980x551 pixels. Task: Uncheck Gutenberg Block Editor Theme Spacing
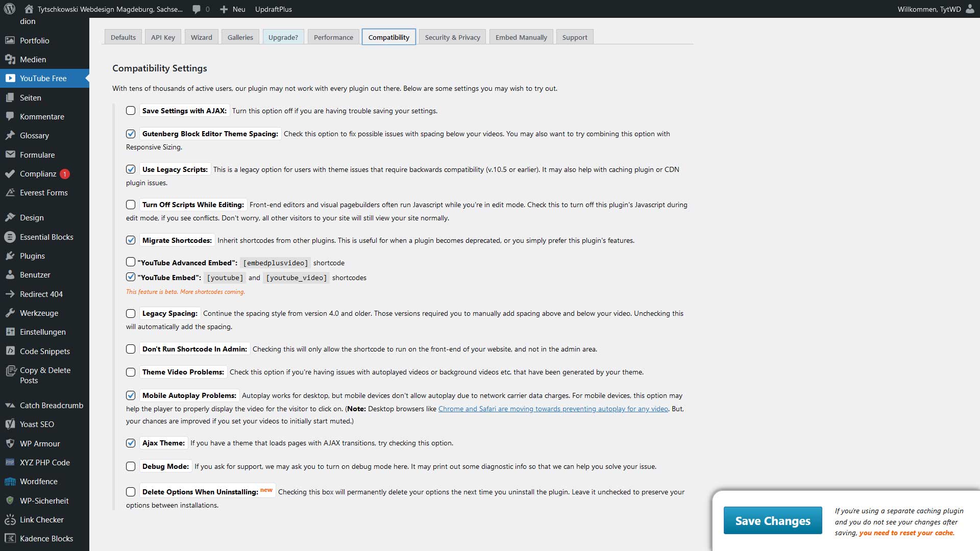point(131,134)
